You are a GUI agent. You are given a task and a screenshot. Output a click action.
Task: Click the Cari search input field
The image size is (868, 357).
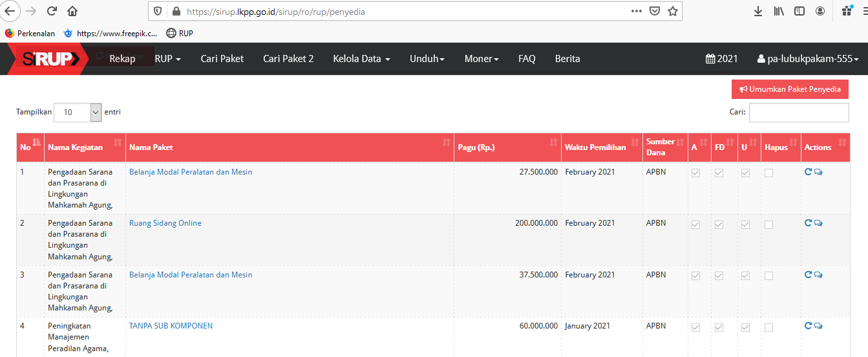798,112
